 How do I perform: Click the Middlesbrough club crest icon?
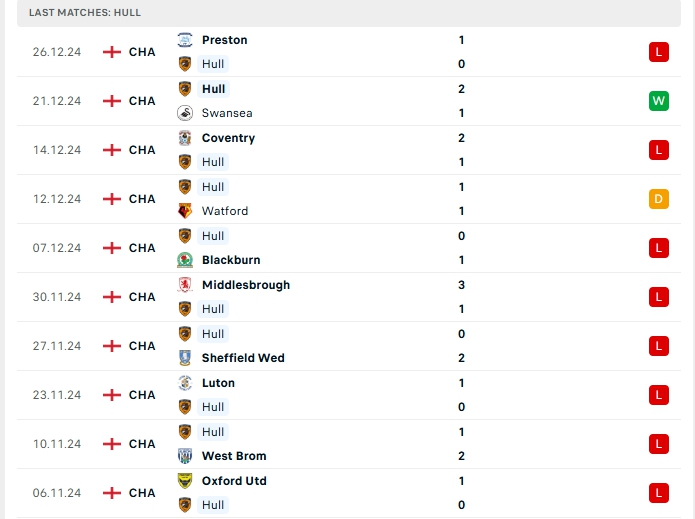click(185, 285)
